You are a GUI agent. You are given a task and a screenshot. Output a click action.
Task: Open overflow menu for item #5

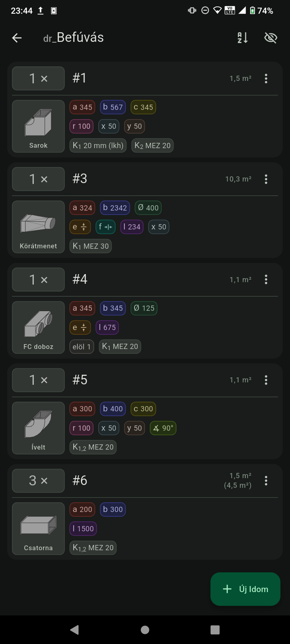point(266,380)
